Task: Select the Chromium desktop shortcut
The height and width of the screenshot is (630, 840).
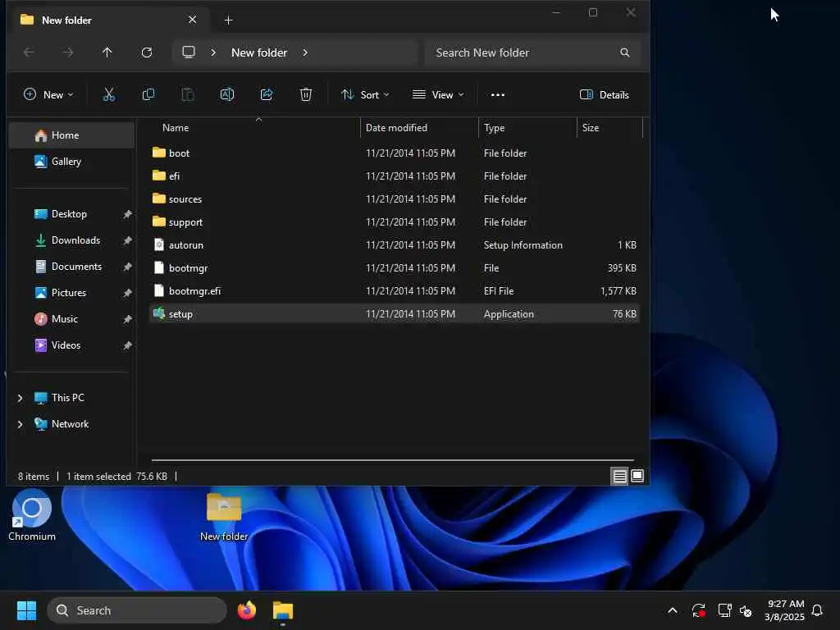Action: [32, 515]
